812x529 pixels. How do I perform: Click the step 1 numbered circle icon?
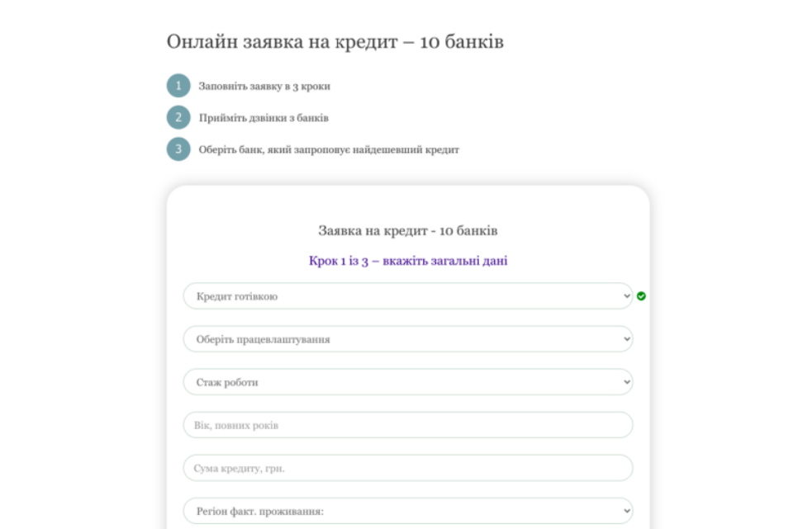tap(178, 85)
